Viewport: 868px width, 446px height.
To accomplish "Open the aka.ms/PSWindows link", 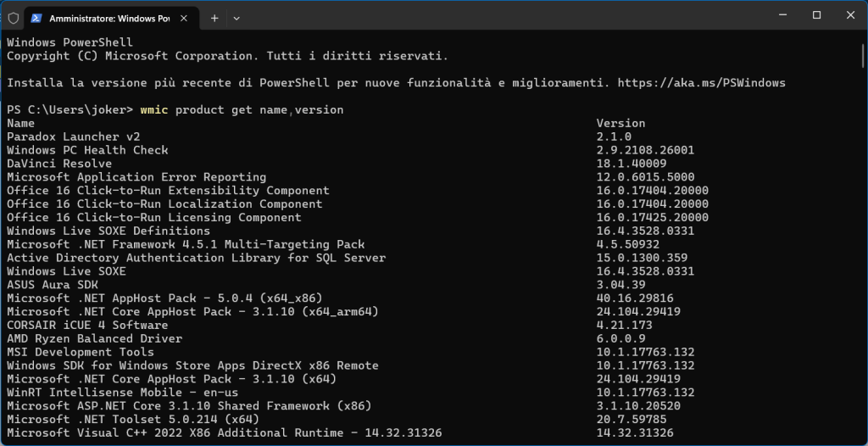I will [701, 83].
